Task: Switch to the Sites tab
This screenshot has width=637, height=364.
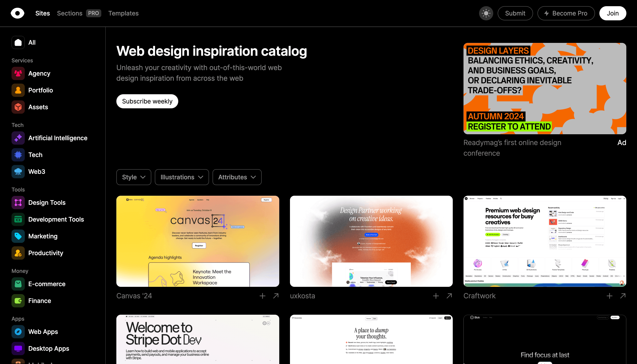Action: pyautogui.click(x=42, y=13)
